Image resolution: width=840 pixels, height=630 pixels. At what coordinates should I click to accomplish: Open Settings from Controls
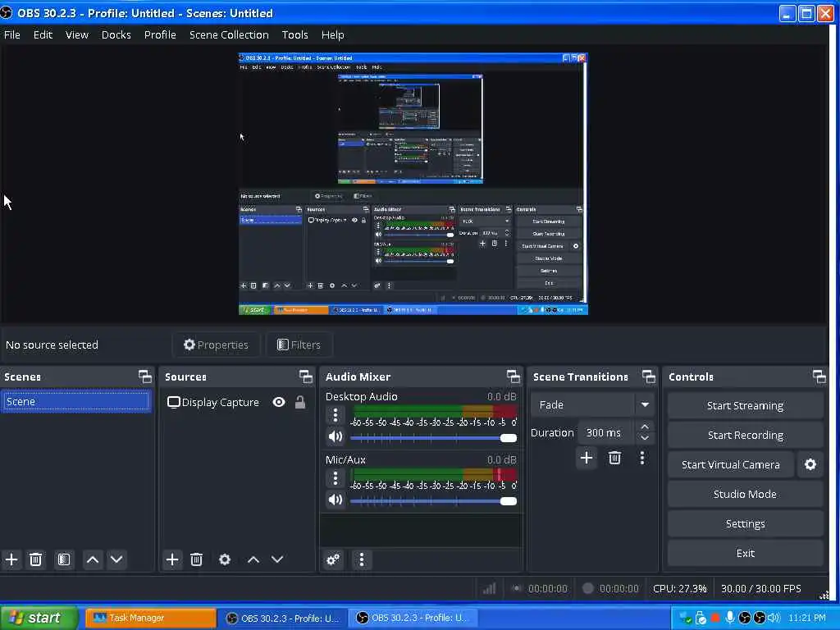coord(745,523)
